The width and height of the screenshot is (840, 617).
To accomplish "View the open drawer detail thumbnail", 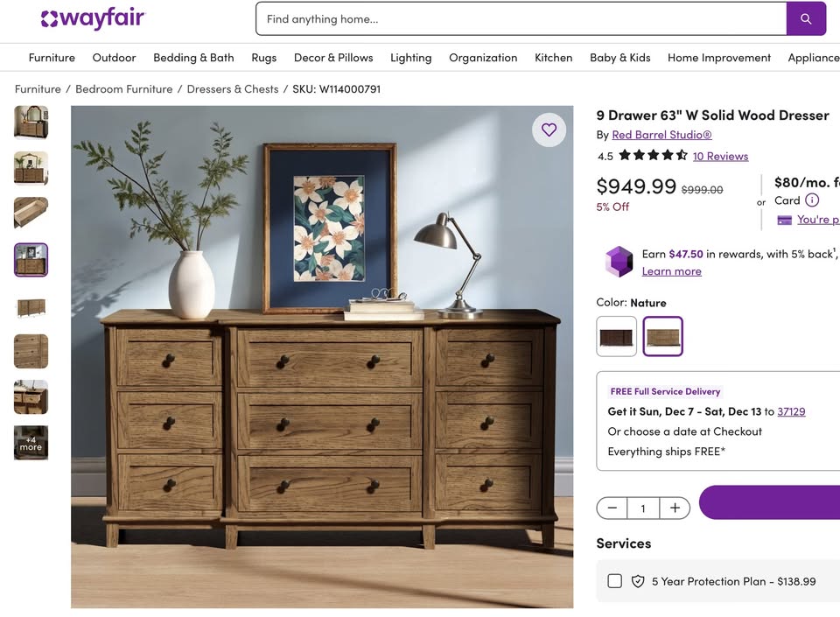I will point(31,213).
